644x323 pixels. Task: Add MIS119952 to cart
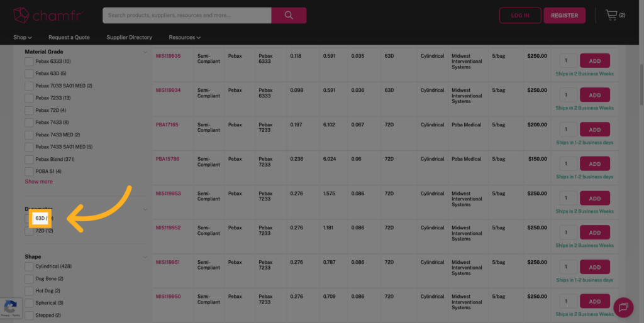pyautogui.click(x=595, y=233)
